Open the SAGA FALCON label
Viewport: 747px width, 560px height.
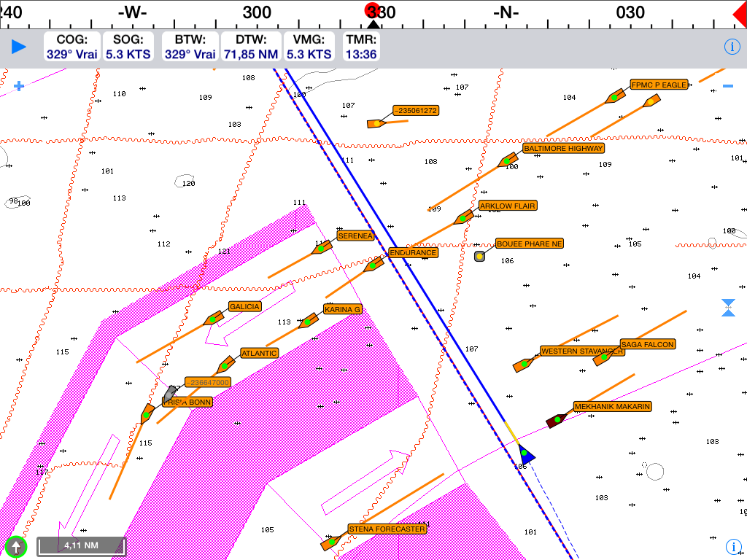point(648,344)
